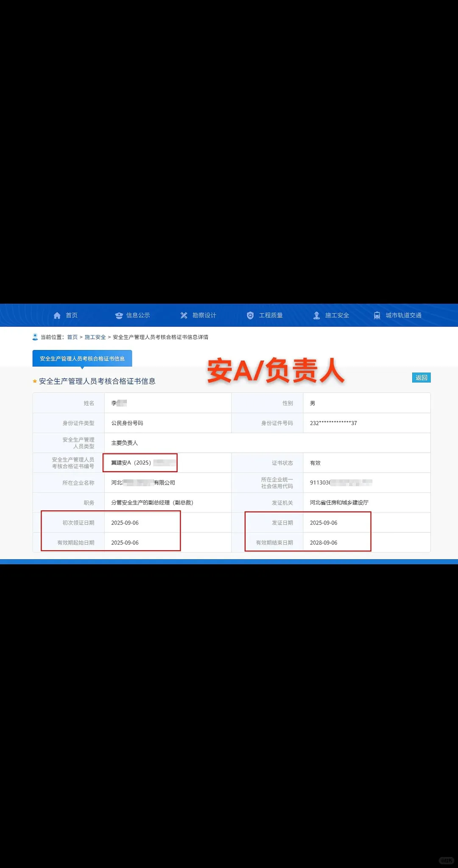Click the 有效期结束日期 label
The height and width of the screenshot is (868, 458).
click(274, 543)
